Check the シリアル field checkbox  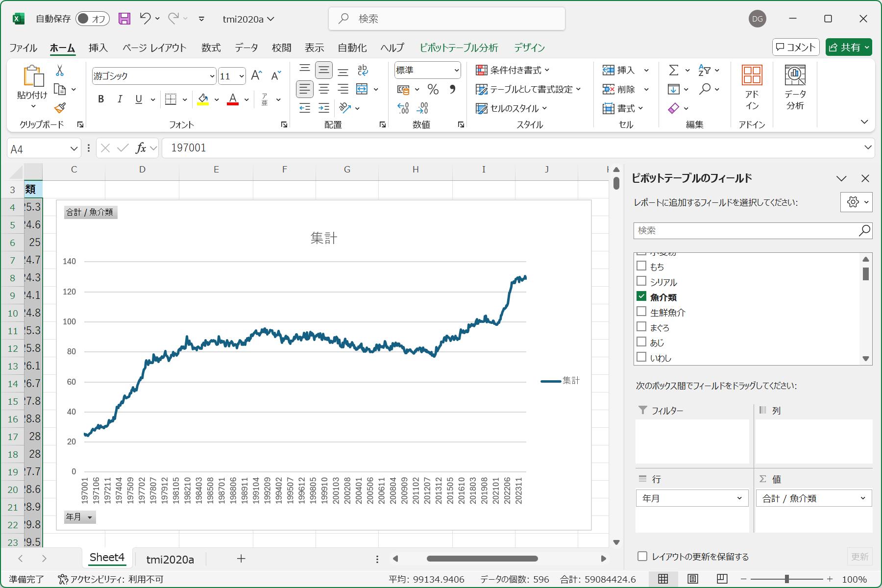pyautogui.click(x=641, y=281)
